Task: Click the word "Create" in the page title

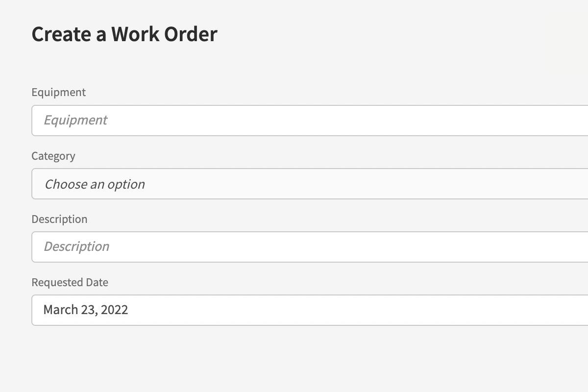Action: coord(62,34)
